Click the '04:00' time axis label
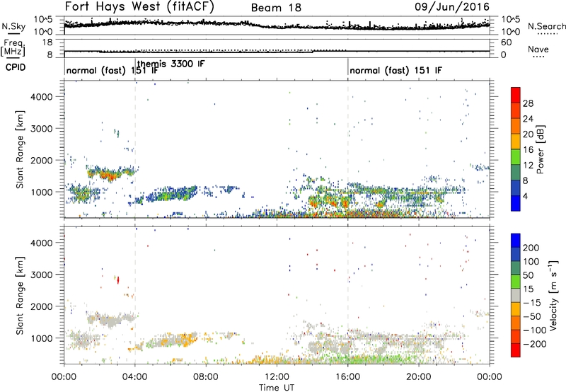 pyautogui.click(x=135, y=377)
